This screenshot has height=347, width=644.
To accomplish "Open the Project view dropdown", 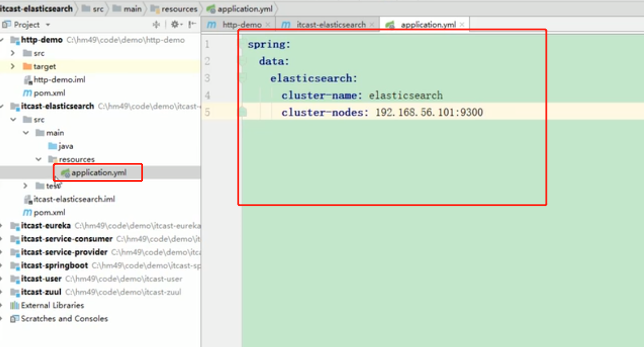I will (48, 25).
